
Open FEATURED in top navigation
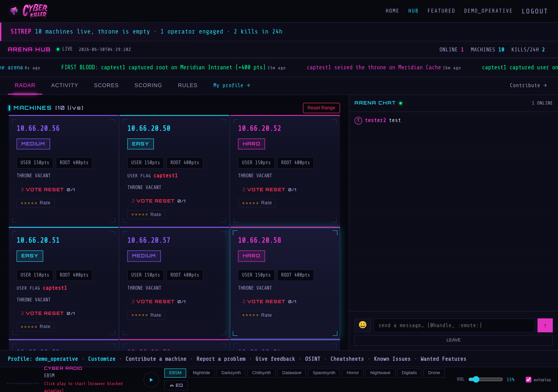tap(441, 11)
